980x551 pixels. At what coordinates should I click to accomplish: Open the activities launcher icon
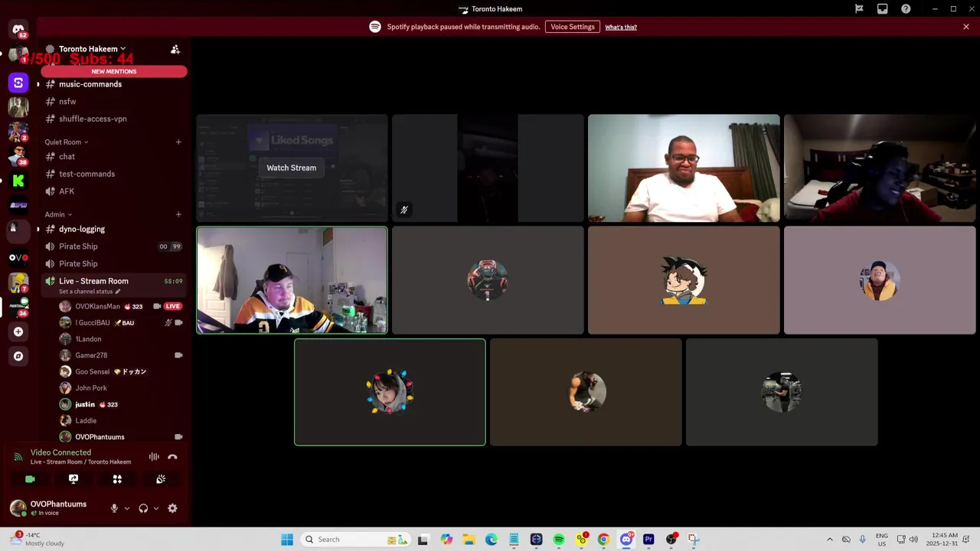point(117,479)
